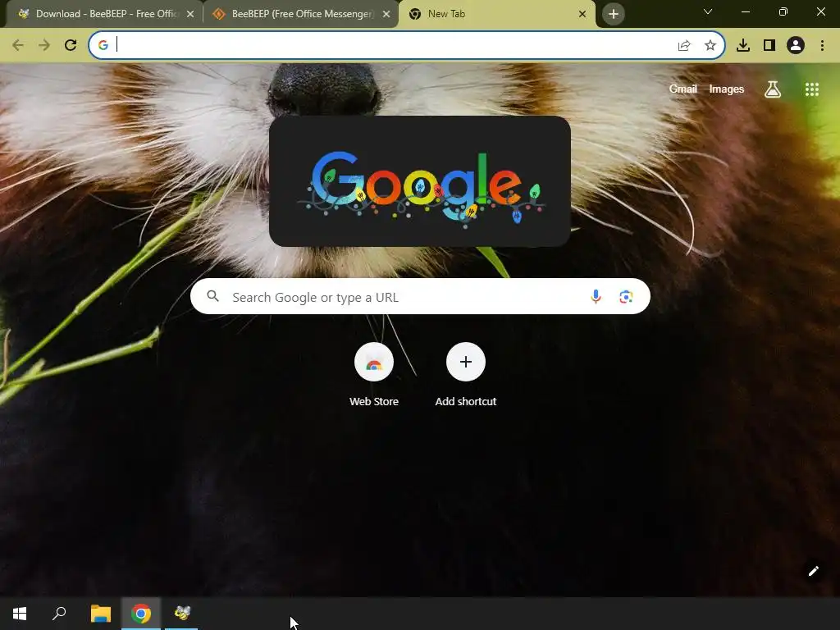
Task: Close the Download - BeeBEEP tab
Action: coord(190,15)
